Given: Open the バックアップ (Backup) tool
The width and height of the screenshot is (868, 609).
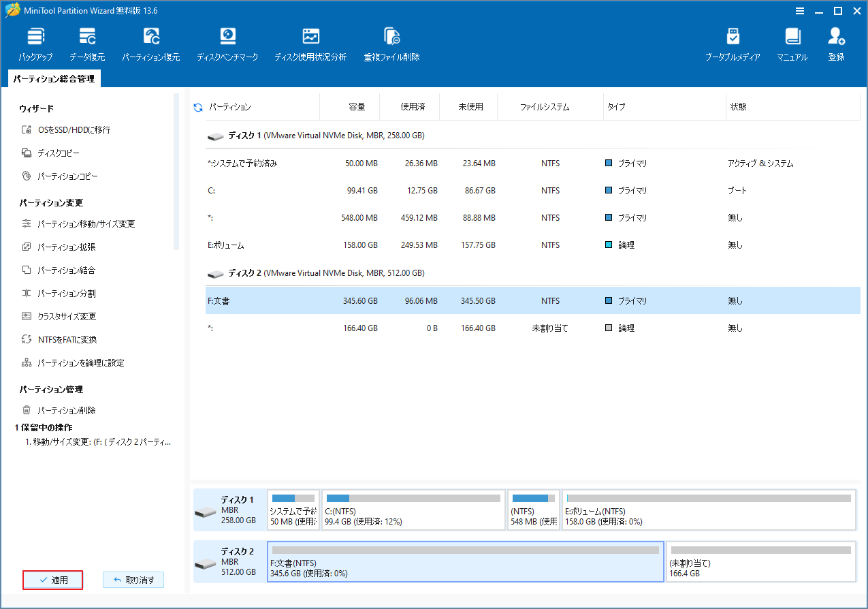Looking at the screenshot, I should click(x=35, y=42).
